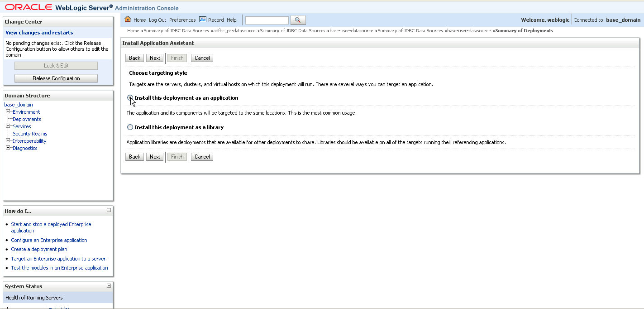
Task: Open Configure an Enterprise application link
Action: 49,240
